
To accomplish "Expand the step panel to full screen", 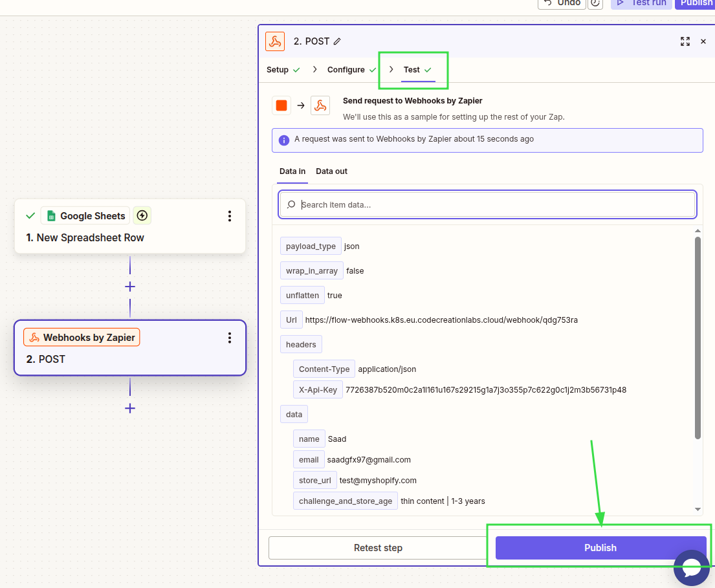I will click(x=685, y=41).
